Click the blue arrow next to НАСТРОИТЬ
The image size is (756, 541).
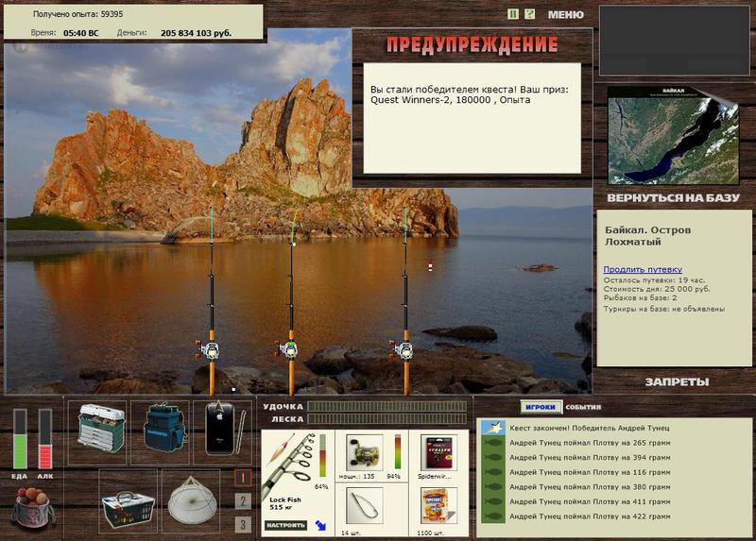(320, 525)
